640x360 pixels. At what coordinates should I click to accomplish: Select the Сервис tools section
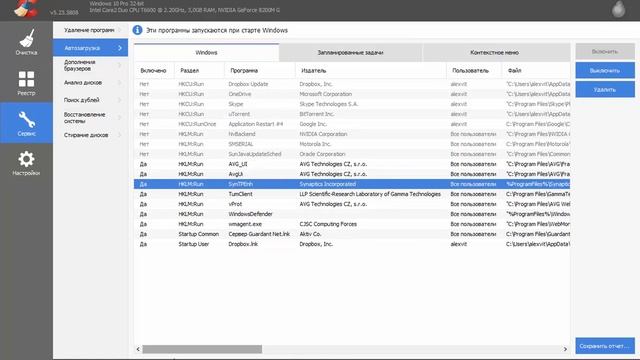(26, 123)
